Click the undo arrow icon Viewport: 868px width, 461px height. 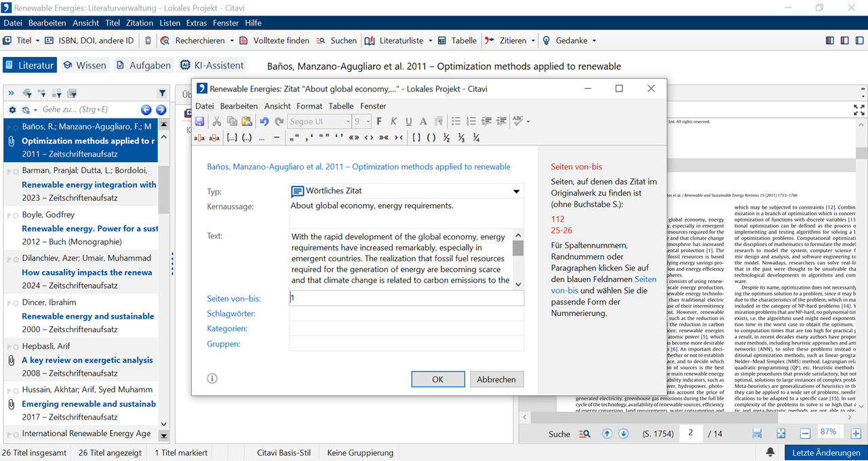(x=264, y=121)
